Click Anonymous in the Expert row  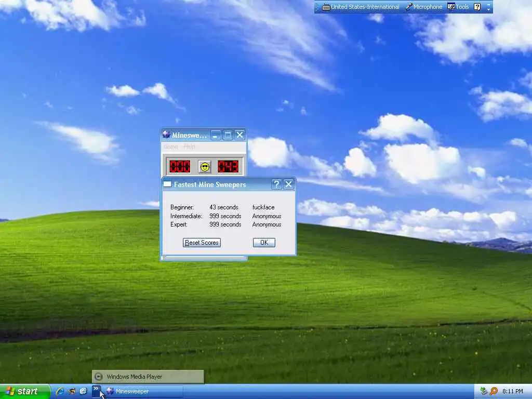coord(267,224)
